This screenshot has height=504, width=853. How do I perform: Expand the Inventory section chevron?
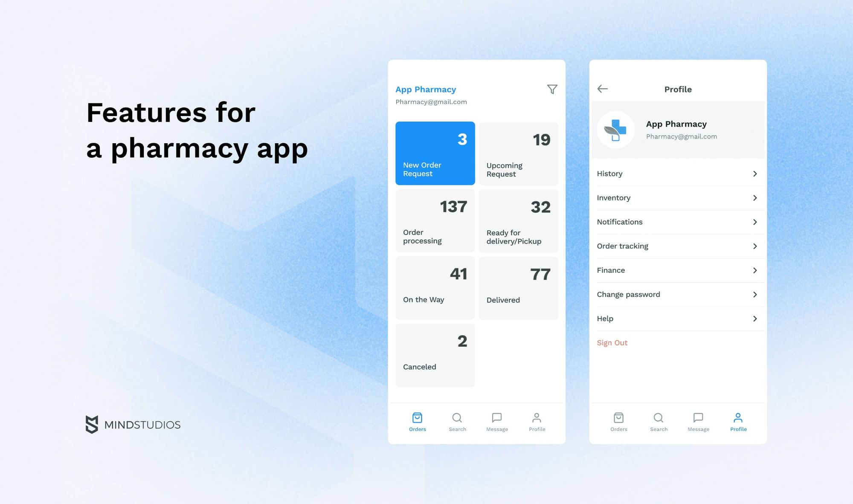point(754,197)
